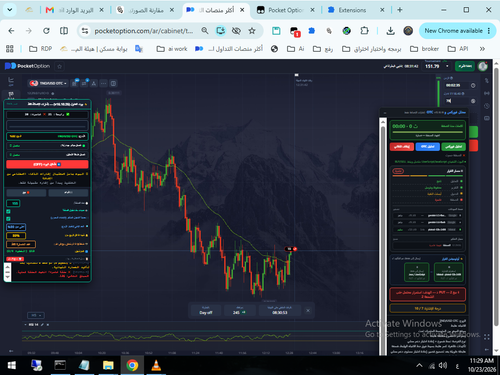Click the log scroll up arrow in bot panel
The height and width of the screenshot is (375, 500).
pyautogui.click(x=8, y=267)
